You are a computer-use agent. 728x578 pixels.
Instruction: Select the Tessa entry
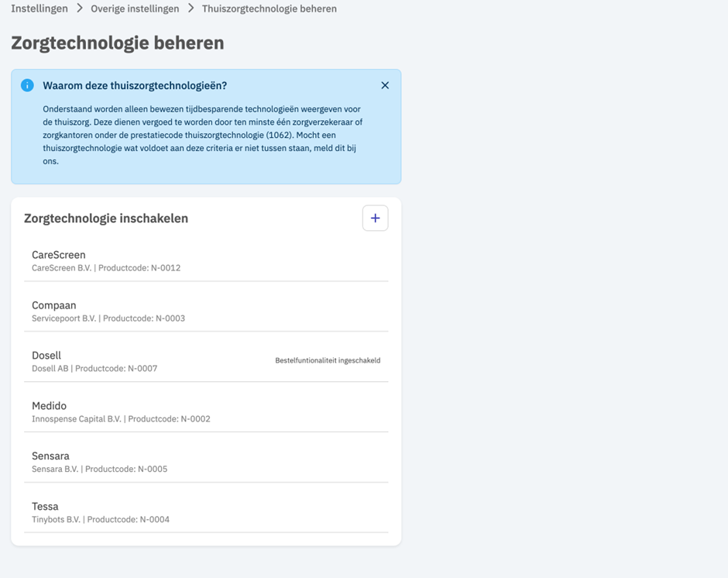coord(206,512)
